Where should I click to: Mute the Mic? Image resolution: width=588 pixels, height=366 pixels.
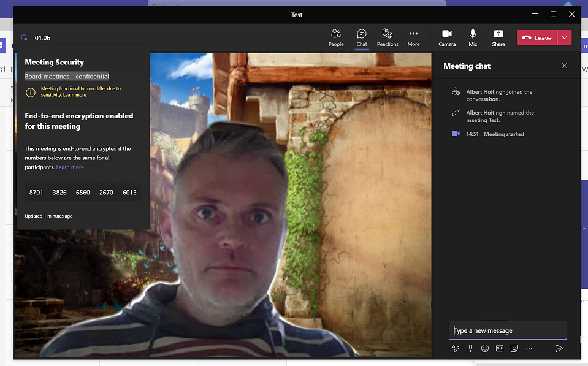473,37
